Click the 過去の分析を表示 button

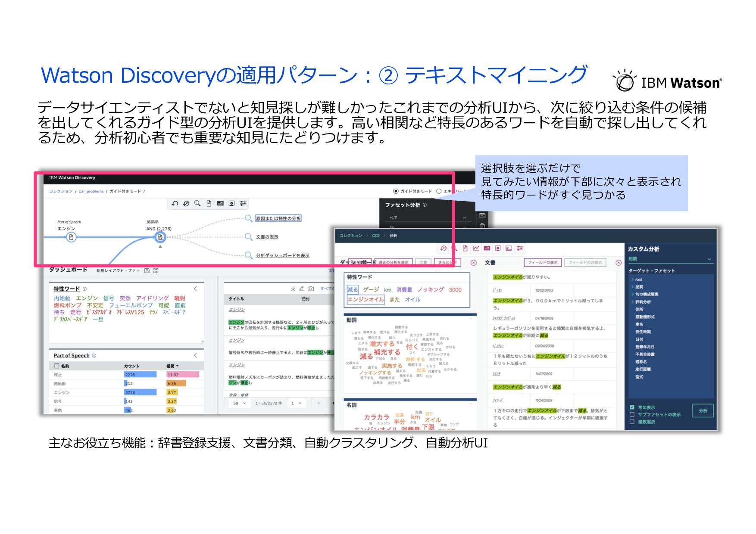click(x=394, y=262)
